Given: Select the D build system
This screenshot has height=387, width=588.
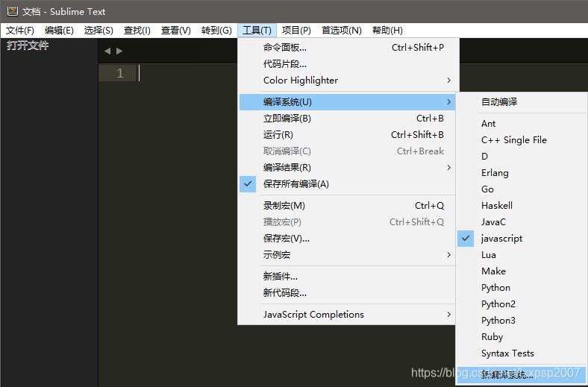Looking at the screenshot, I should pos(522,157).
